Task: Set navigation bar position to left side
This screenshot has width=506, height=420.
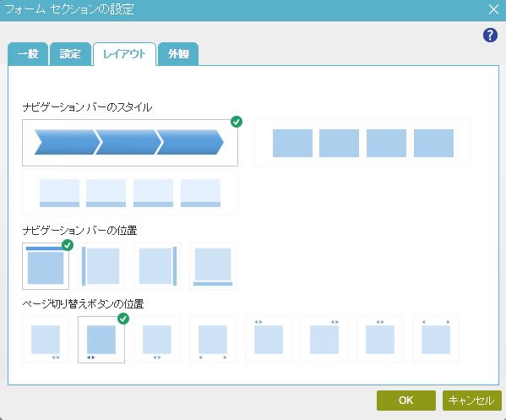Action: (101, 266)
